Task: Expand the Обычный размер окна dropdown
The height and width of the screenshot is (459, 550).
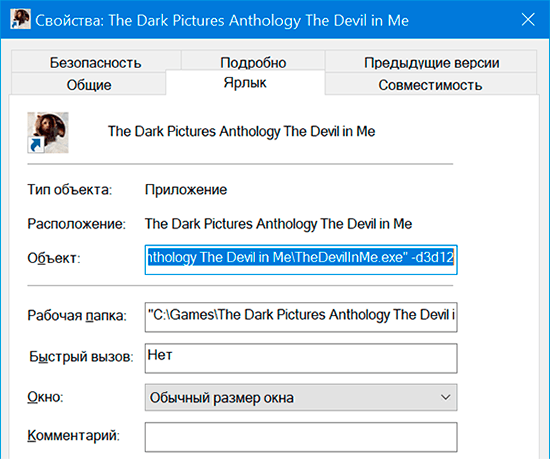Action: click(x=301, y=397)
